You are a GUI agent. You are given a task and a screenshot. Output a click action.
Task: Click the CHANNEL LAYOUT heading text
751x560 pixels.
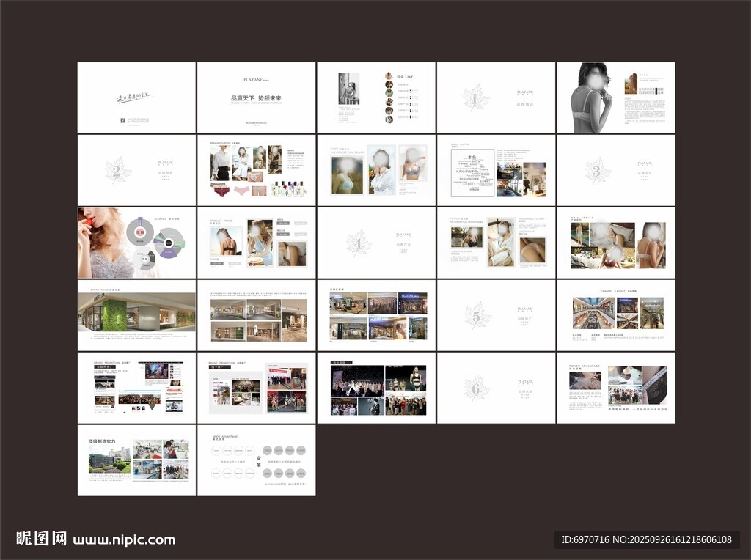click(x=613, y=291)
